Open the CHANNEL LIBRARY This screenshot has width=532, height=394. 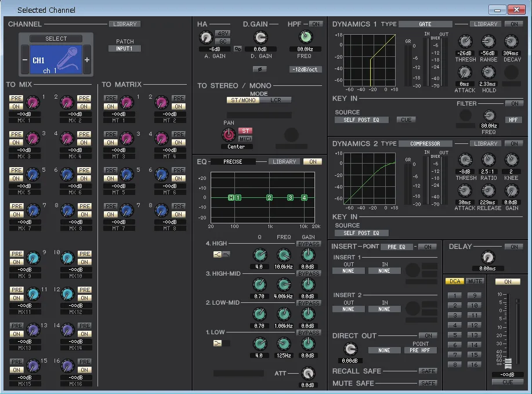(x=125, y=24)
